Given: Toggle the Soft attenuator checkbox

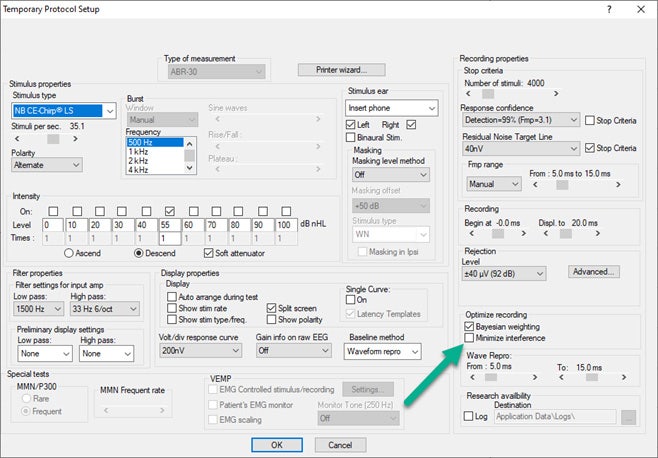Looking at the screenshot, I should click(209, 253).
